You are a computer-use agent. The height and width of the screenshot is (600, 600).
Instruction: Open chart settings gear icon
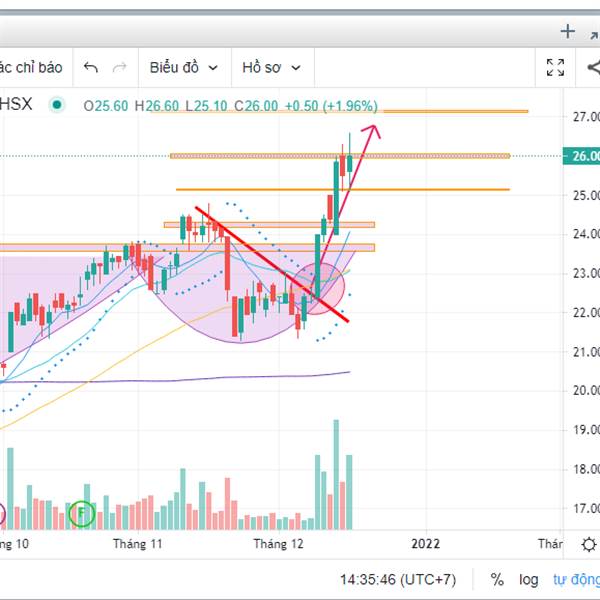(x=589, y=544)
